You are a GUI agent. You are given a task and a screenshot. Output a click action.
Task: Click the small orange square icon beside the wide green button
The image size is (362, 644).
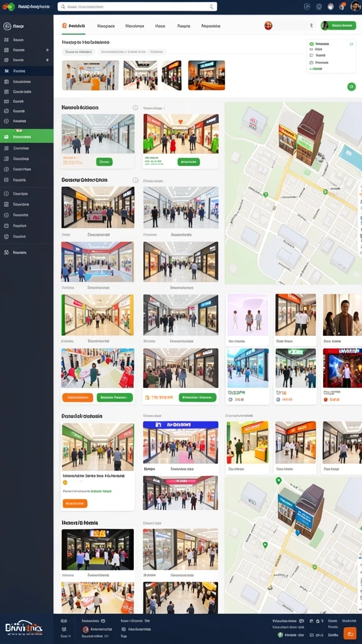[x=147, y=397]
